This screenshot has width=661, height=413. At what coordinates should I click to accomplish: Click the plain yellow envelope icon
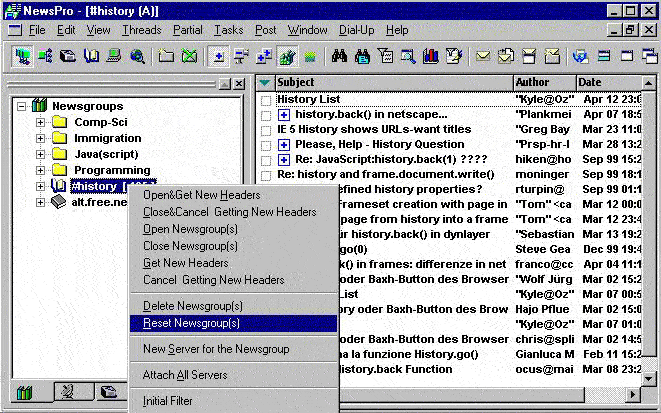point(483,56)
